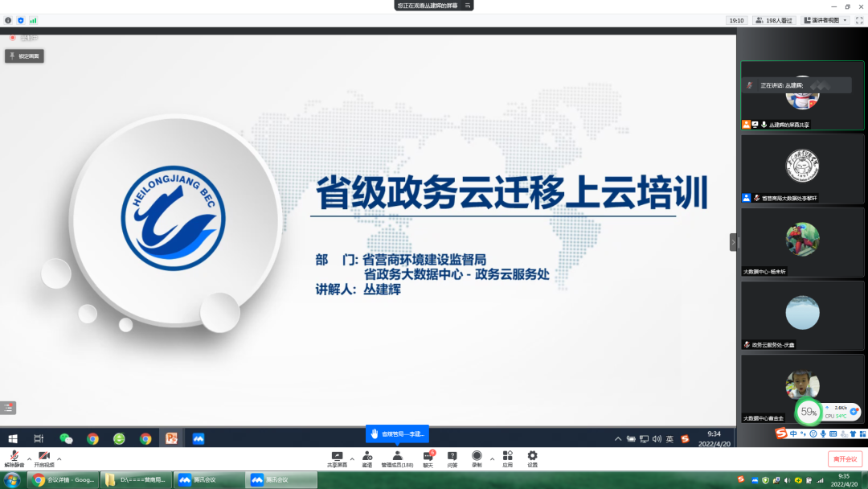Click the 19:10 meeting timer
The height and width of the screenshot is (489, 868).
point(736,20)
